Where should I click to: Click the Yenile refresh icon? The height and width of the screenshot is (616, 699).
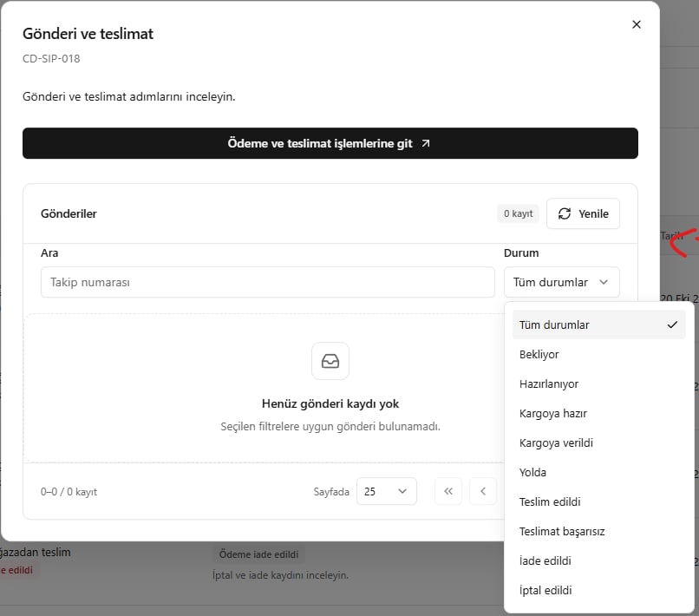coord(565,213)
